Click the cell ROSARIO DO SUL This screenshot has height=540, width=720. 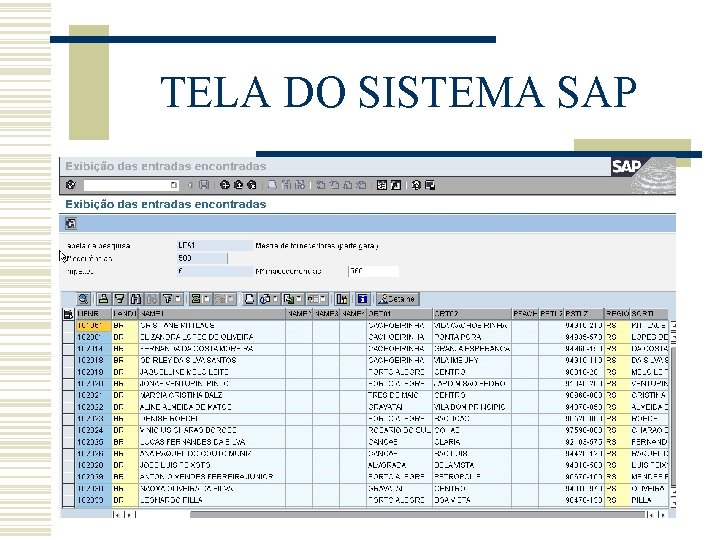pos(399,430)
